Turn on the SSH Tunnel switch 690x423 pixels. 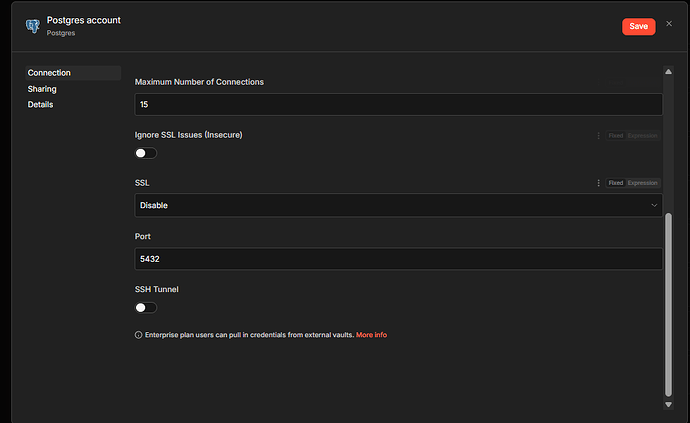coord(146,307)
